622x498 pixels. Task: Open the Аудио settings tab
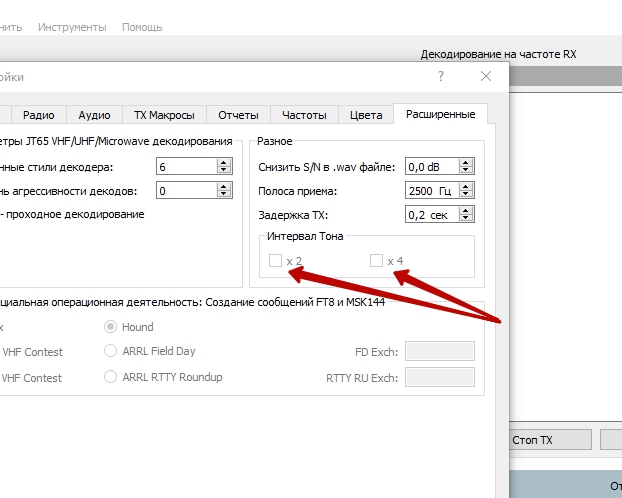tap(94, 115)
